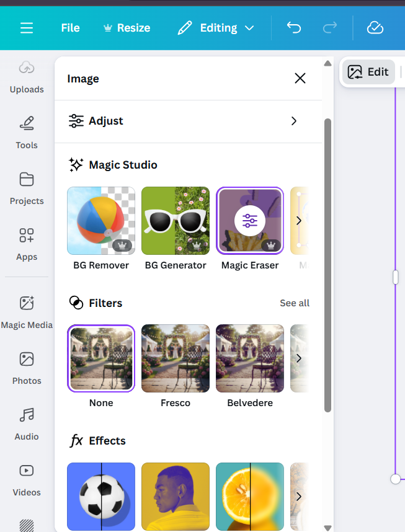Open the Editing mode dropdown
This screenshot has height=532, width=405.
point(216,28)
